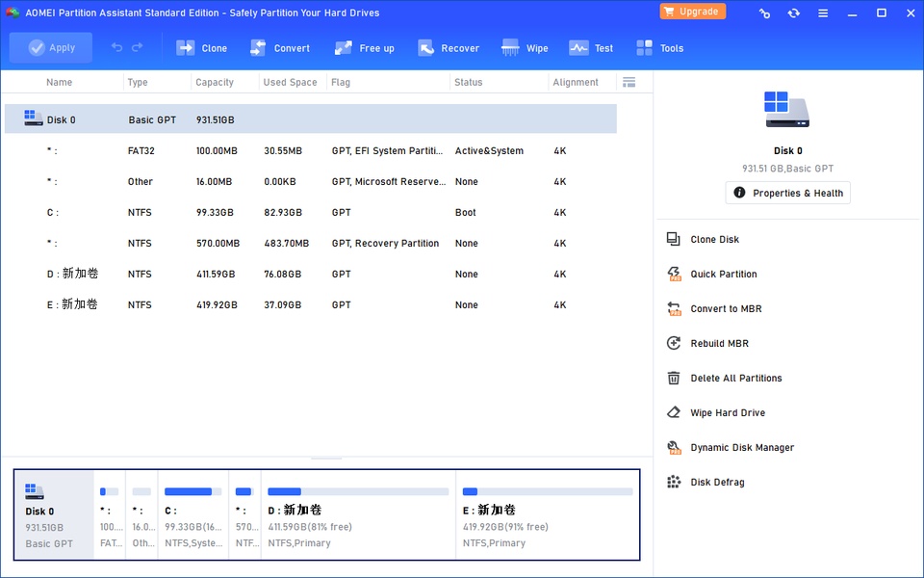Click the orange Upgrade button
Image resolution: width=924 pixels, height=578 pixels.
coord(692,12)
